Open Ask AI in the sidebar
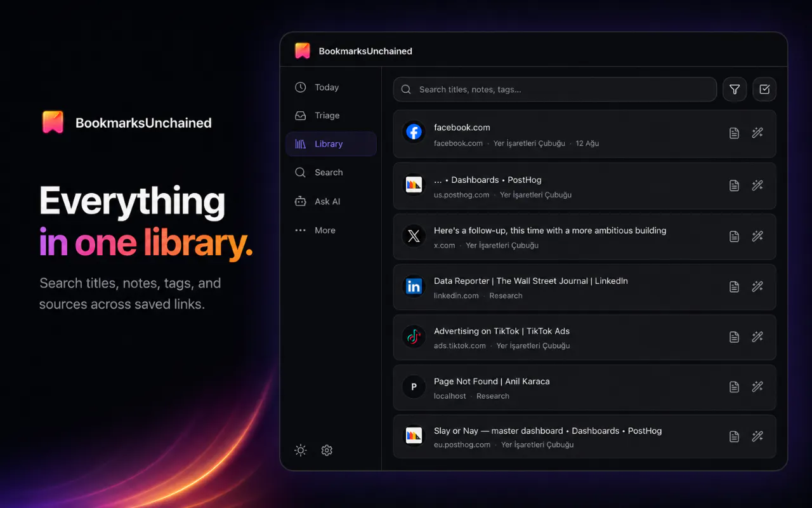Screen dimensions: 812x508 pos(331,201)
